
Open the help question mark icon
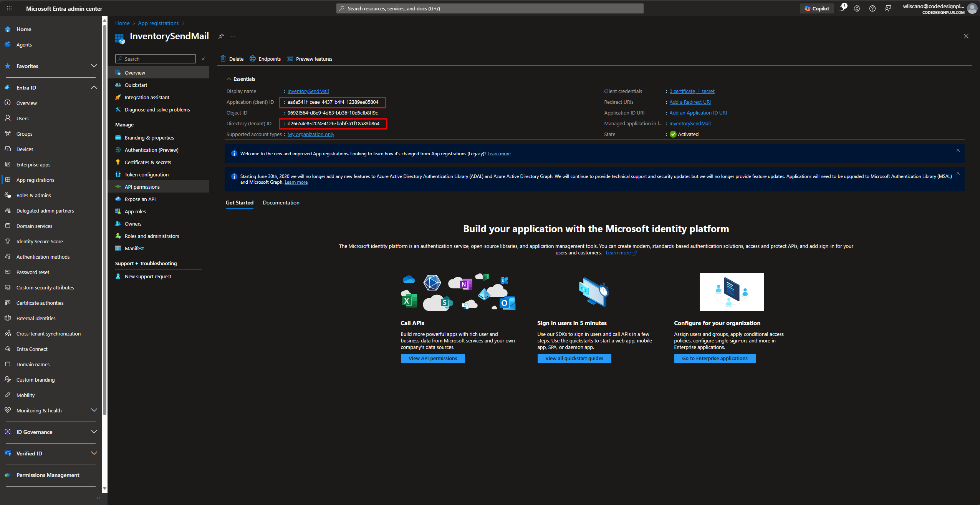(872, 8)
